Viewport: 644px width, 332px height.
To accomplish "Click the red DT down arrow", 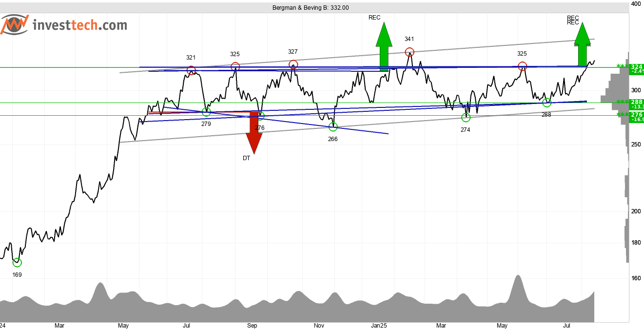I will 254,132.
